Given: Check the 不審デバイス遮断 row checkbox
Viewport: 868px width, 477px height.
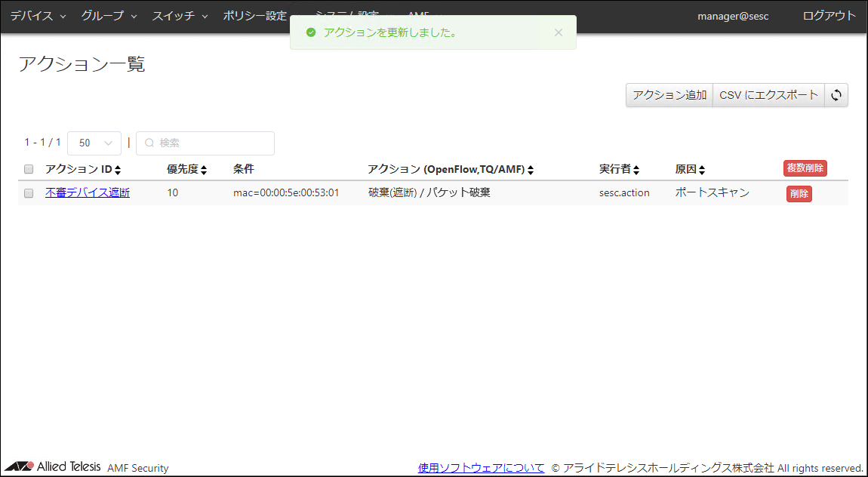Looking at the screenshot, I should 29,193.
